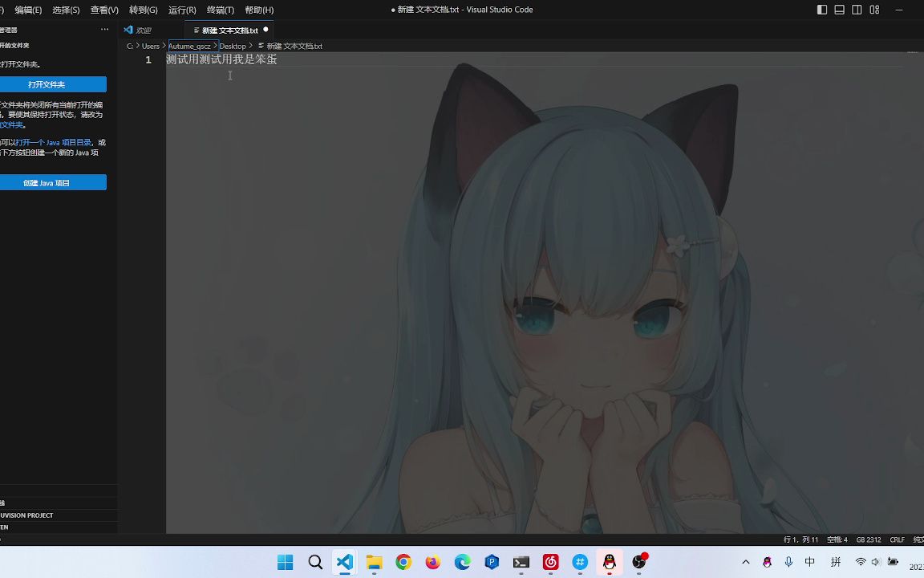Click Desktop breadcrumb segment
The width and height of the screenshot is (924, 578).
233,46
